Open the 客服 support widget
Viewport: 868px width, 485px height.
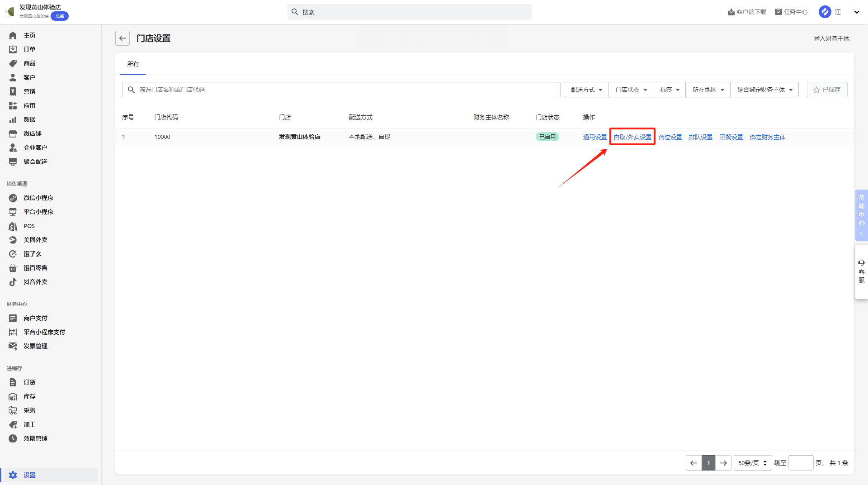tap(862, 271)
